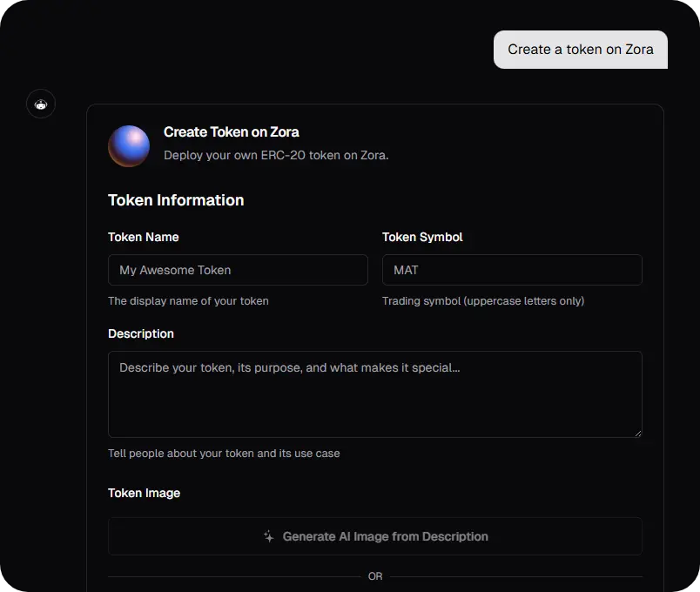Click 'The display name of your token' hint
This screenshot has height=592, width=700.
tap(188, 301)
